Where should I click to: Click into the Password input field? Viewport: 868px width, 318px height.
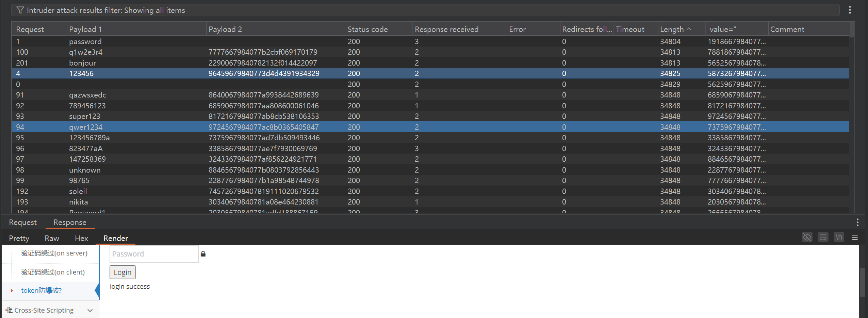point(154,254)
